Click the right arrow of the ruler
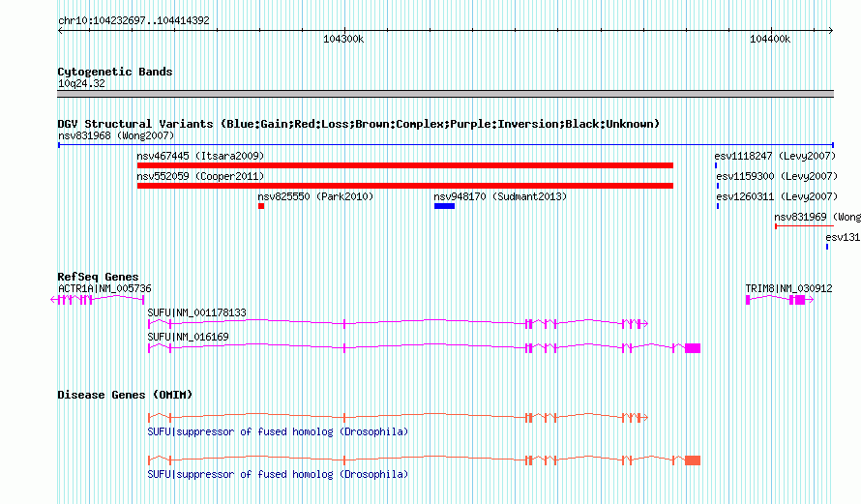 pyautogui.click(x=831, y=31)
